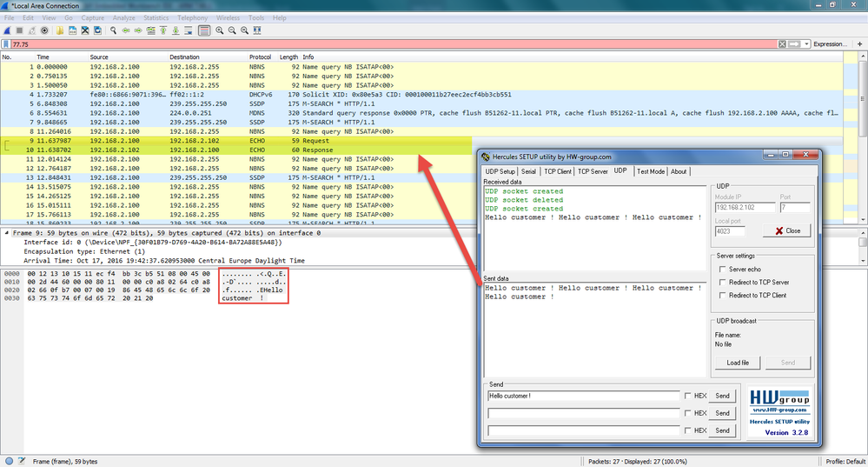Enable Redirect to TCP Client checkbox
The image size is (868, 467).
[x=722, y=296]
